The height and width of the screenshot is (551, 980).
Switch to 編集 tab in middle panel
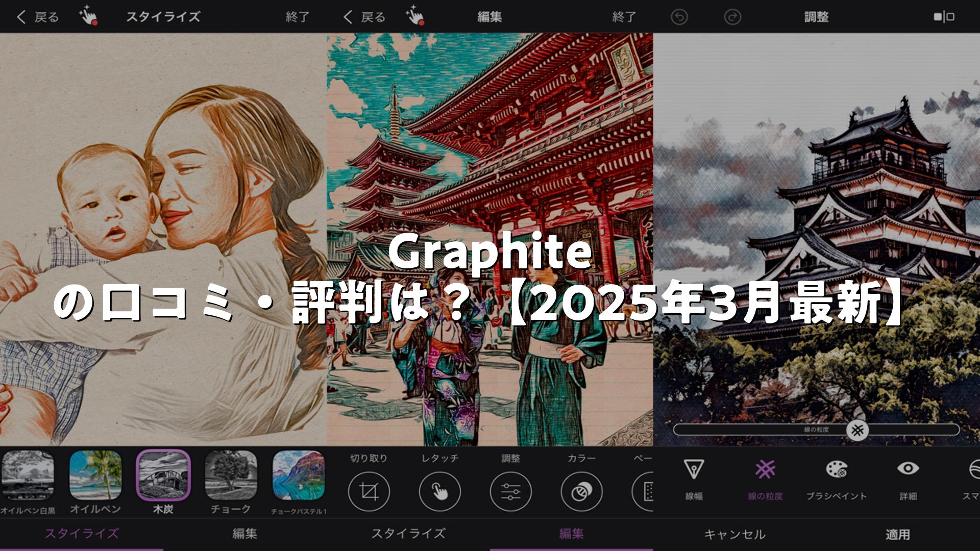point(572,534)
